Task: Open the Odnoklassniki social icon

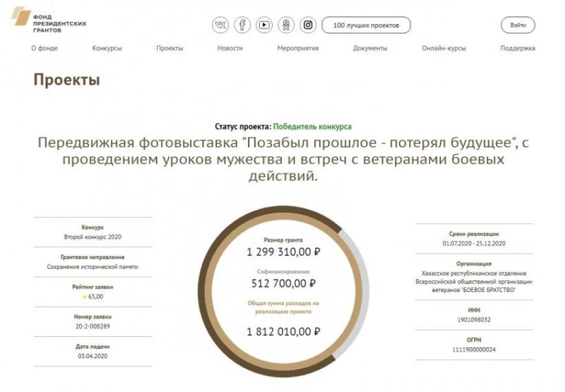Action: click(x=286, y=25)
